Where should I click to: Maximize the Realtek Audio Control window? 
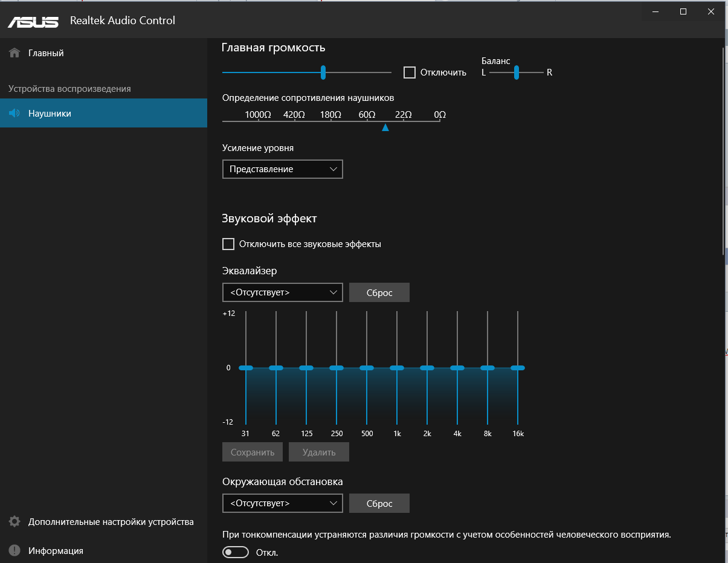coord(683,11)
